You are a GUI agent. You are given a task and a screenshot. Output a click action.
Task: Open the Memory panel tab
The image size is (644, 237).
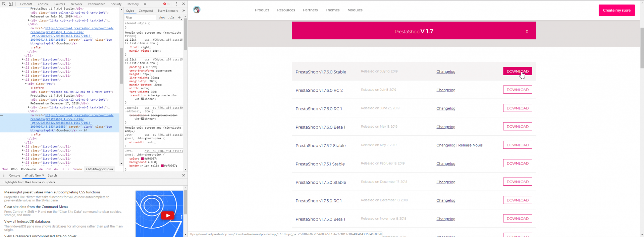[x=133, y=4]
